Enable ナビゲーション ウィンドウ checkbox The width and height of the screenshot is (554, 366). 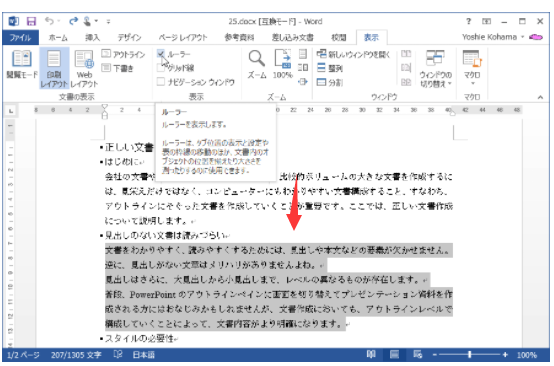tap(161, 82)
